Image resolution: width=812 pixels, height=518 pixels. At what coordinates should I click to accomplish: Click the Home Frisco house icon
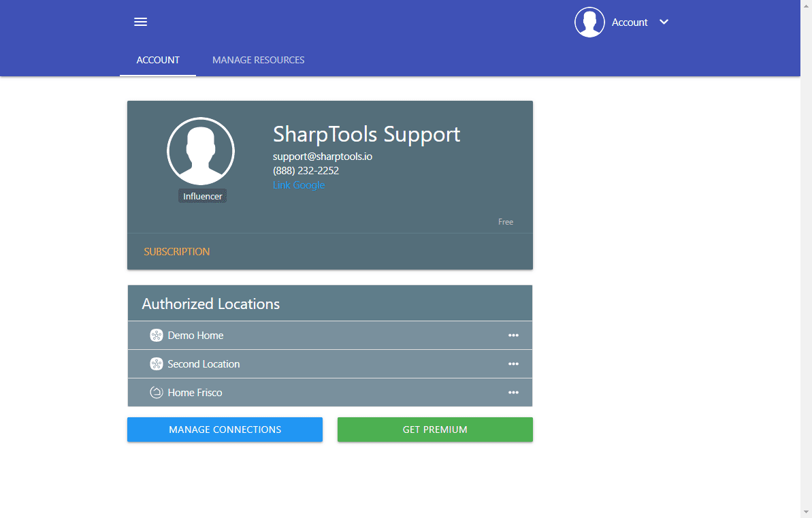click(x=157, y=392)
